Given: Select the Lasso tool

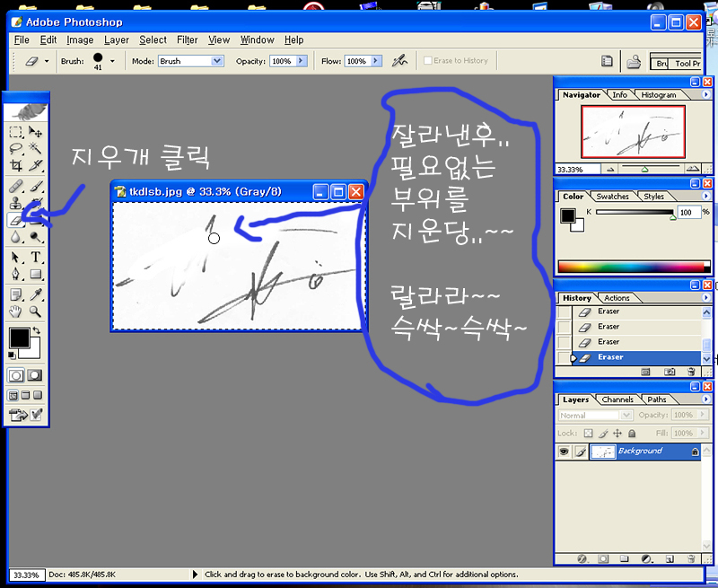Looking at the screenshot, I should [16, 149].
